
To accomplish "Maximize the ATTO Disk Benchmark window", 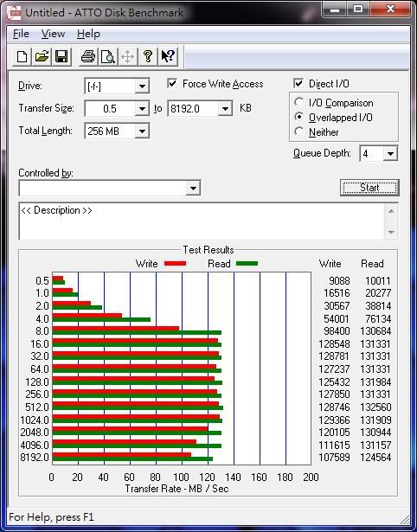I will coord(358,10).
